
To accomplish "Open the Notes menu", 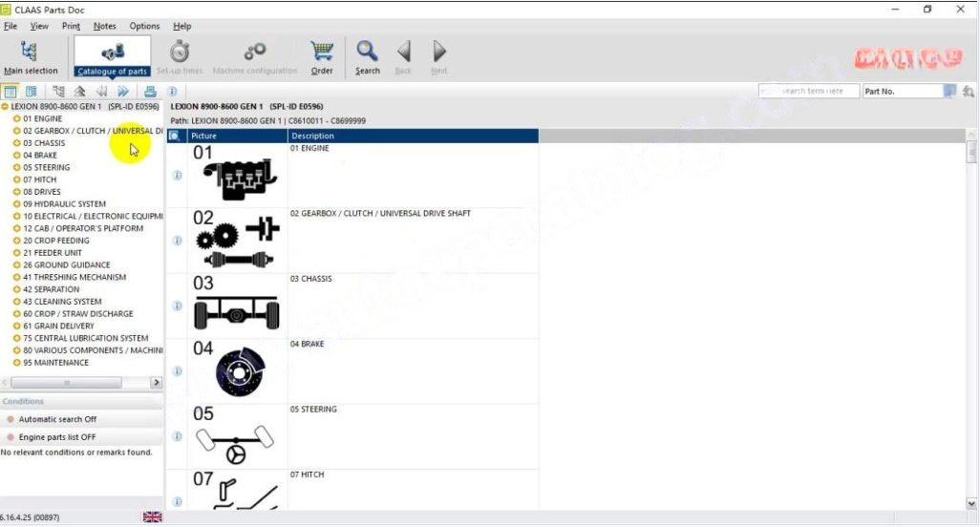I will pyautogui.click(x=105, y=26).
